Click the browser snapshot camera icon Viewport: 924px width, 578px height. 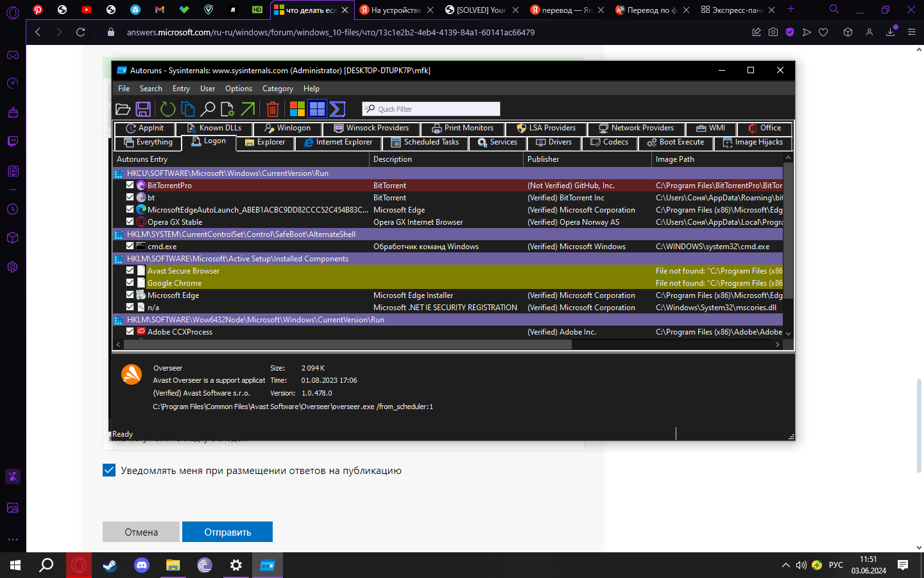pos(773,32)
